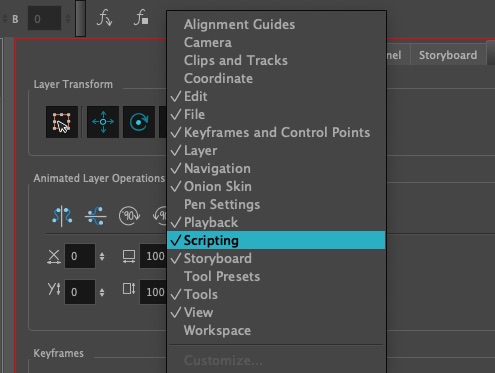Click the flip vertical layer icon

[96, 216]
